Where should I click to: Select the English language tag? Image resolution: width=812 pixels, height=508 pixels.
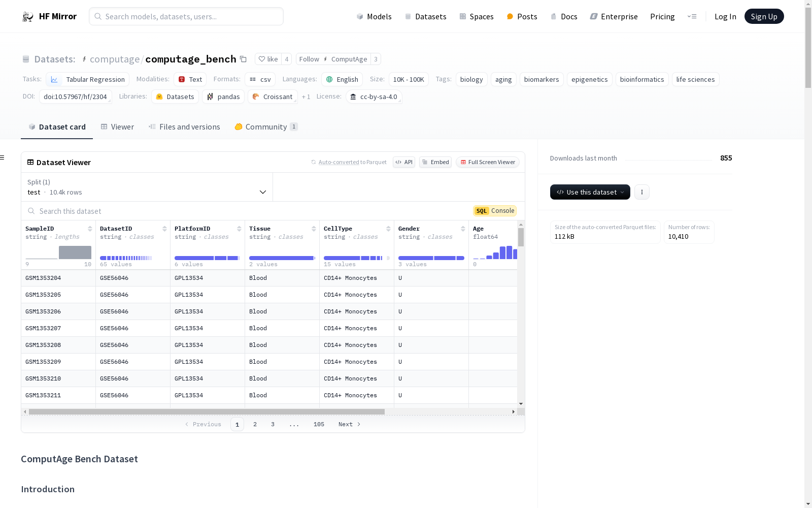pos(342,79)
